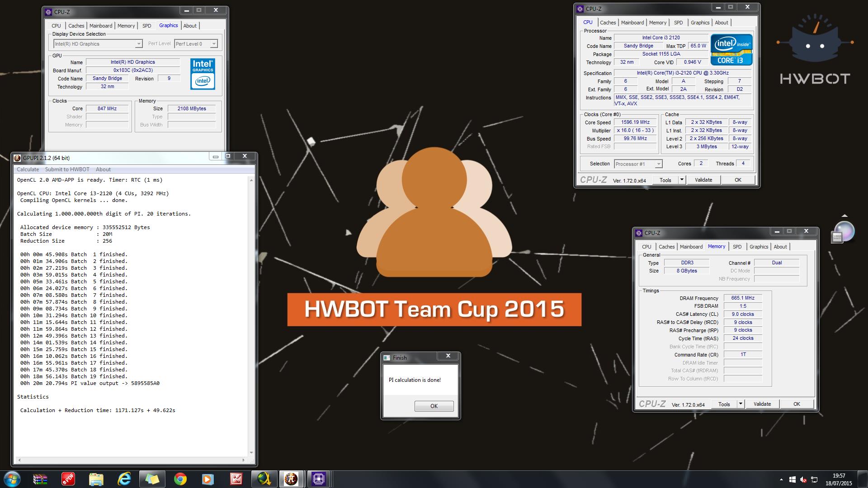Show hidden system tray icons
Screen dimensions: 868x488
coord(781,479)
